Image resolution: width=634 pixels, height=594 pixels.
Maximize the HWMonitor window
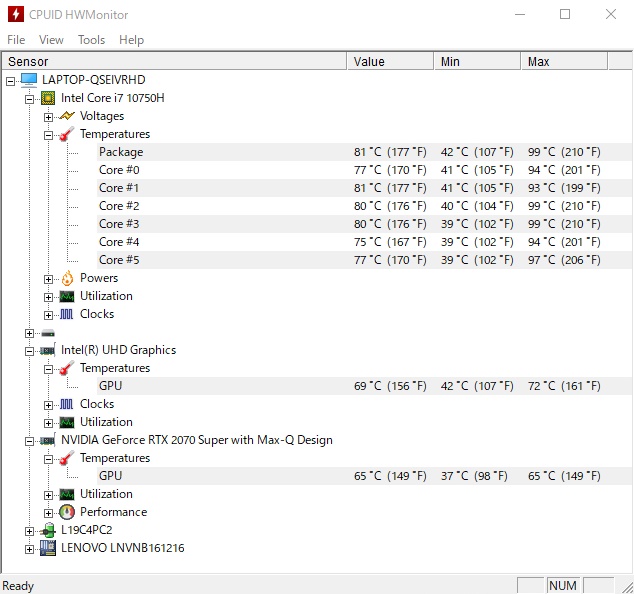(565, 15)
